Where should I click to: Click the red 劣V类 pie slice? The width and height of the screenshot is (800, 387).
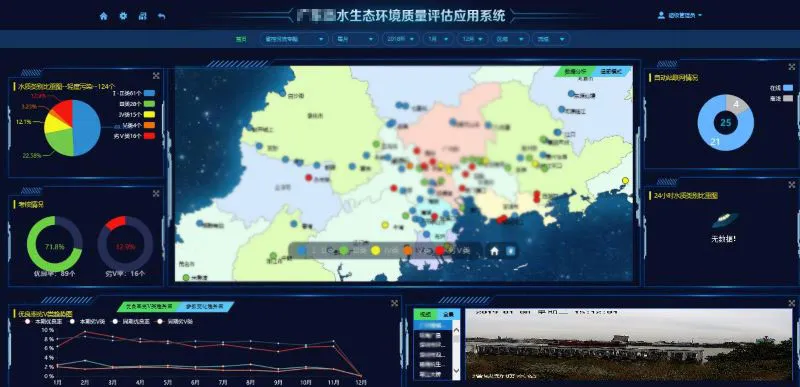63,109
